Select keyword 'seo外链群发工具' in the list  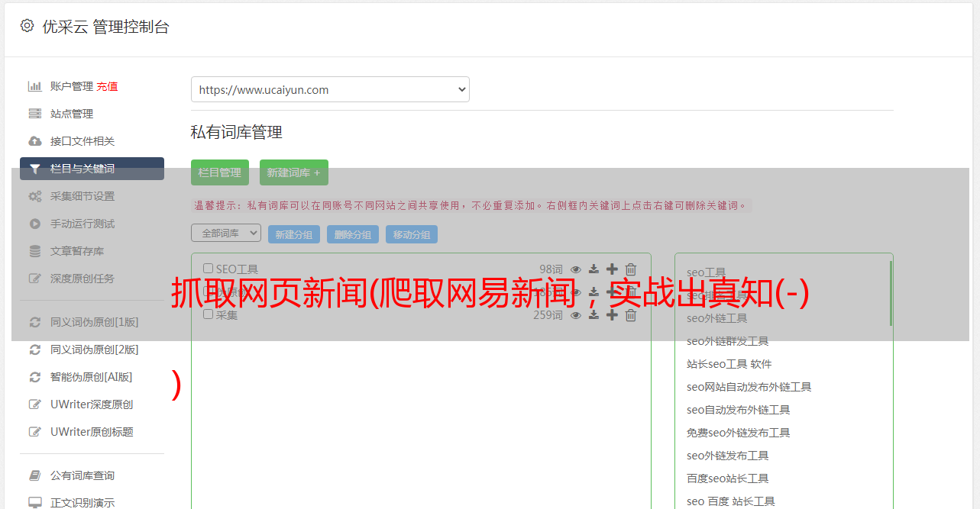point(728,341)
